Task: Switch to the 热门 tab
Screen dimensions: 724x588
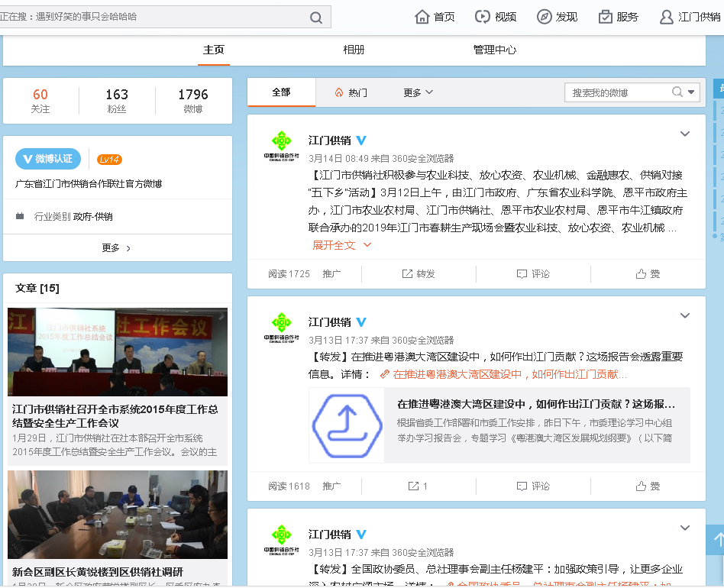Action: [351, 92]
